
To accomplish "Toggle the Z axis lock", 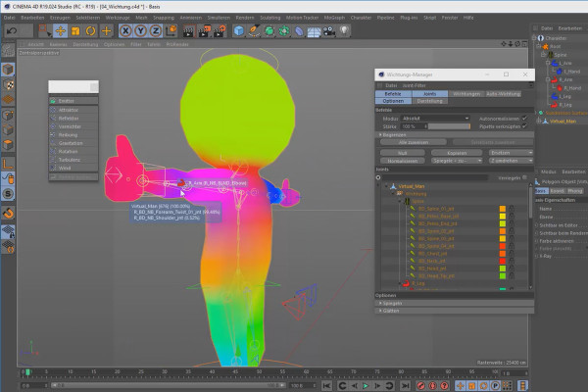I will point(155,30).
